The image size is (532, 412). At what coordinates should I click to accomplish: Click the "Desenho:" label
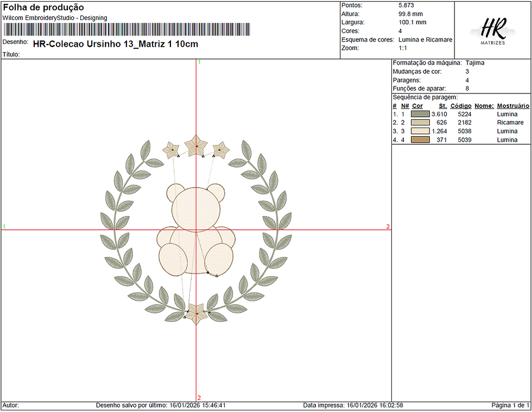(15, 42)
